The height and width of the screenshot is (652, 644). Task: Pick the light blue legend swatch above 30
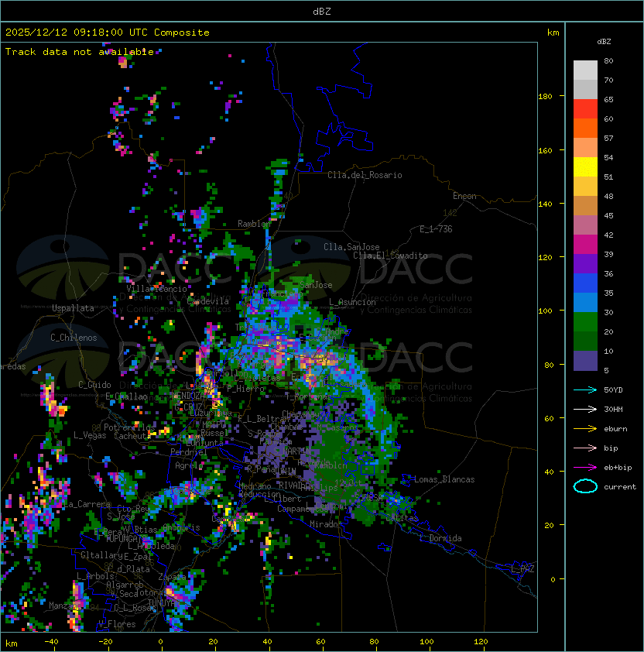tap(585, 302)
